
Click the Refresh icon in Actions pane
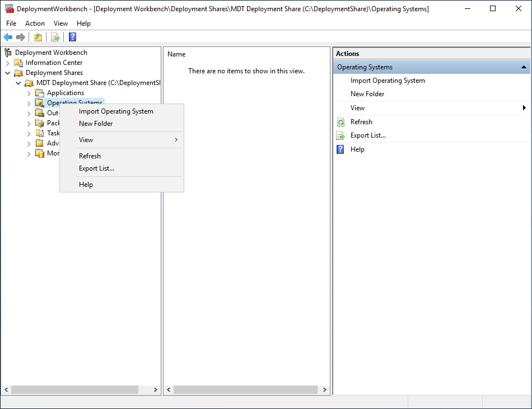[x=340, y=122]
